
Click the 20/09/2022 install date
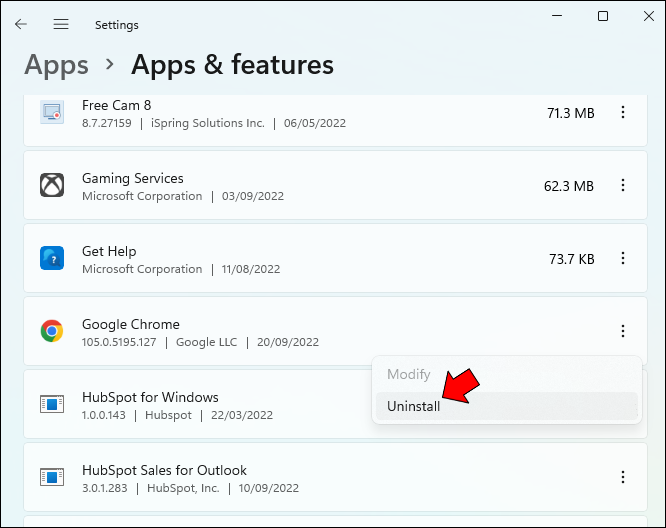click(288, 342)
